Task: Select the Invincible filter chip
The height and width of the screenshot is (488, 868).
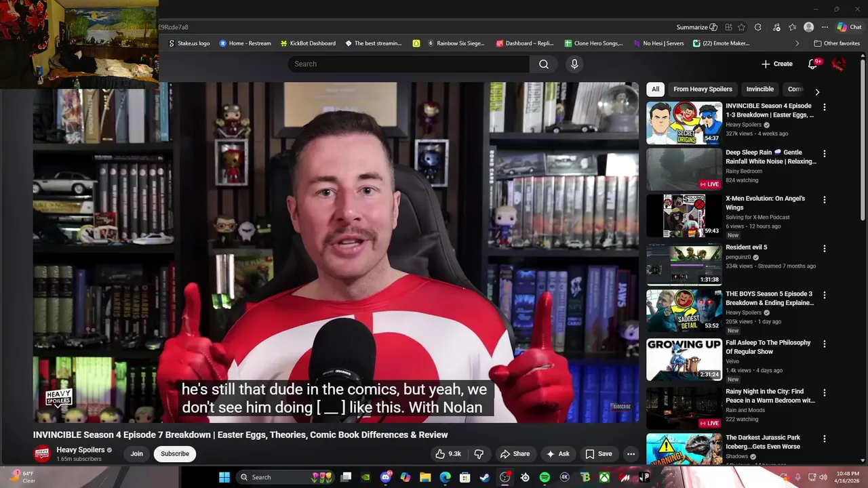Action: point(759,89)
